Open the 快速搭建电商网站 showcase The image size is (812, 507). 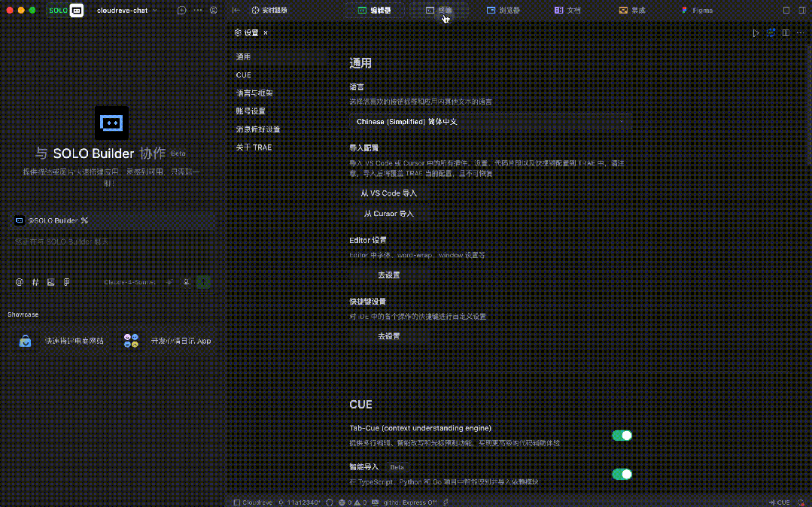tap(62, 341)
